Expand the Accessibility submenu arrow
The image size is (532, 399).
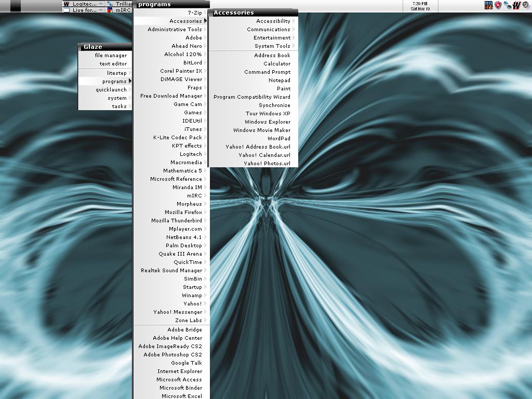click(294, 21)
